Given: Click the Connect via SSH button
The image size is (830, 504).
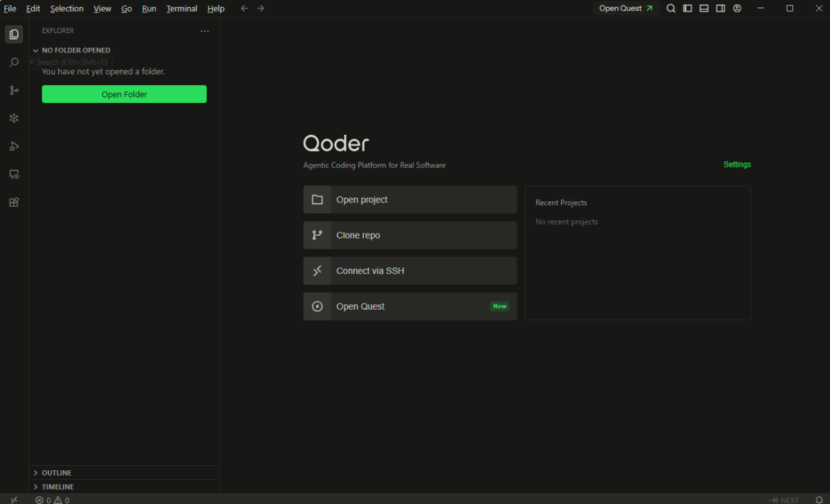Looking at the screenshot, I should coord(410,271).
